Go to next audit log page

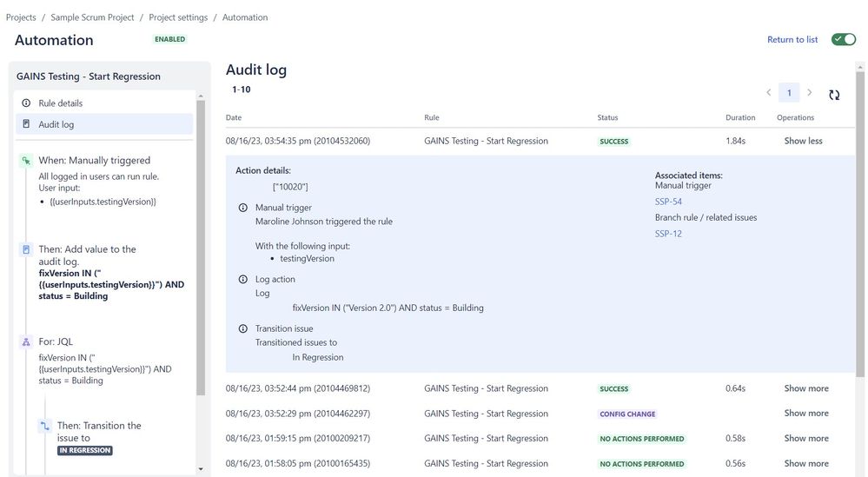809,92
